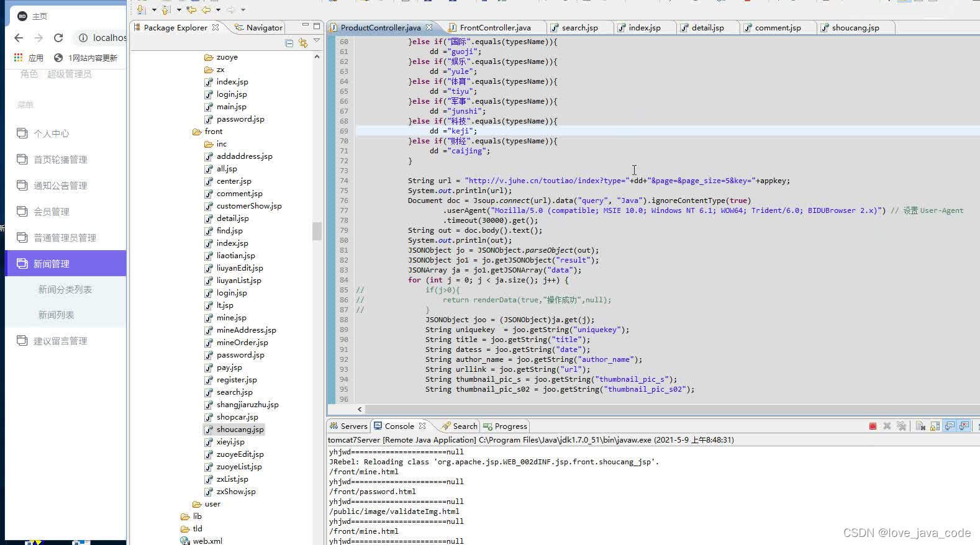Viewport: 980px width, 545px height.
Task: Open the FrontController.java editor tab
Action: pyautogui.click(x=495, y=27)
